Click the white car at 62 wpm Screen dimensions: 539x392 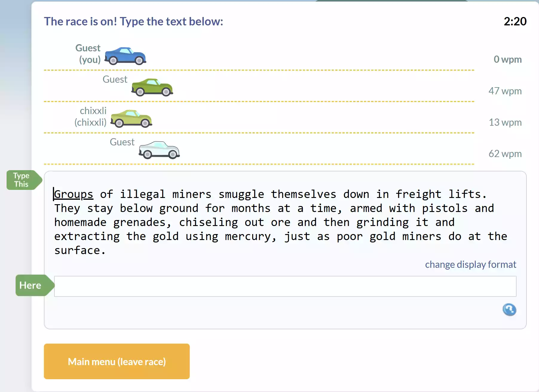[x=159, y=150]
